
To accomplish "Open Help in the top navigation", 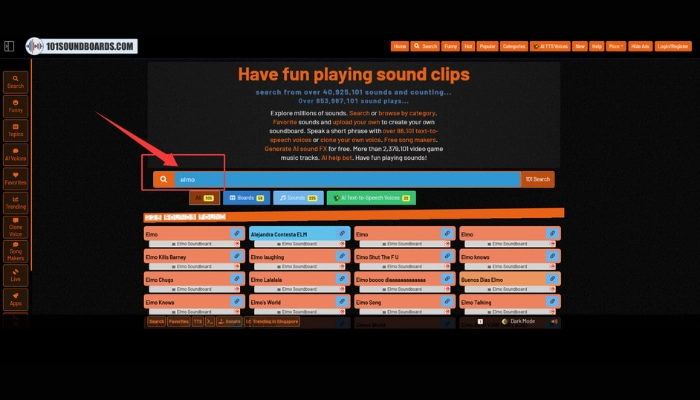I will click(x=596, y=46).
